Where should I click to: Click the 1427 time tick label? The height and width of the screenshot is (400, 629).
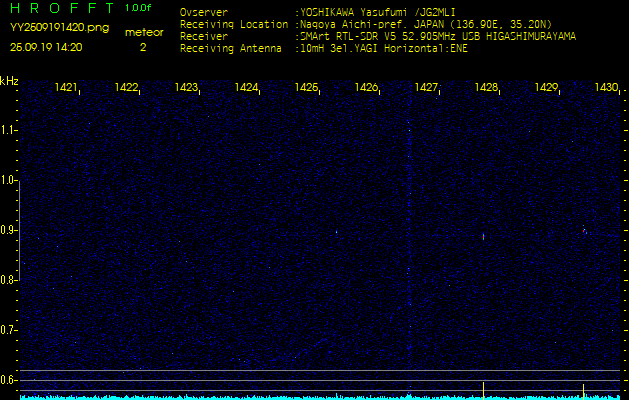pos(426,87)
